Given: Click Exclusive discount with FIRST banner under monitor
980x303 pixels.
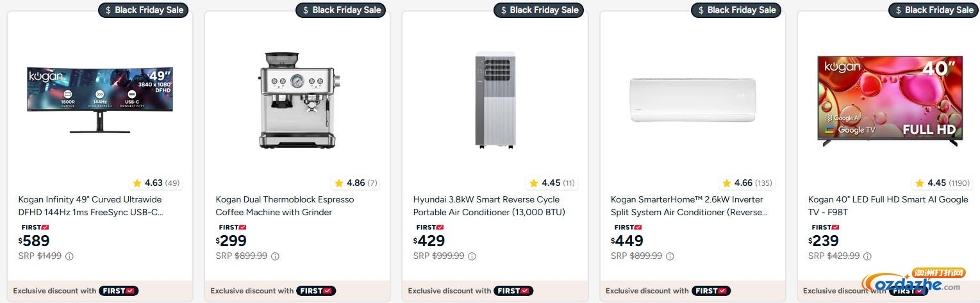Looking at the screenshot, I should click(x=76, y=291).
